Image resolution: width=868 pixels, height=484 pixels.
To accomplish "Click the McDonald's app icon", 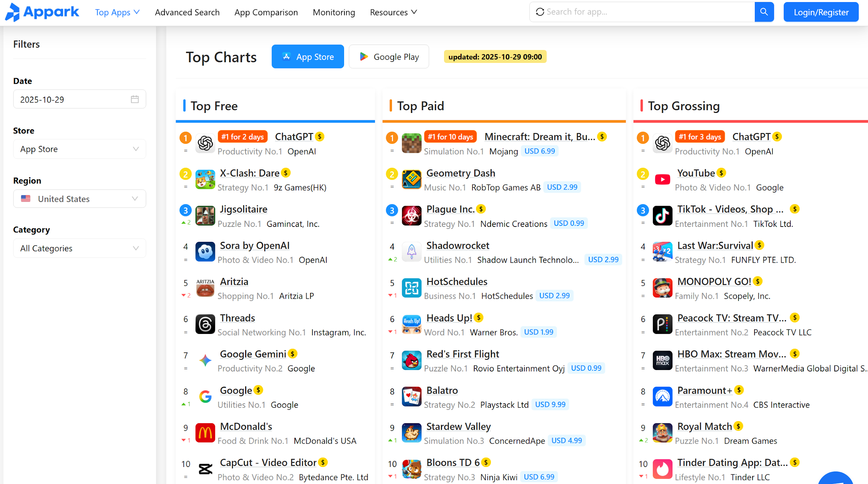I will [205, 433].
